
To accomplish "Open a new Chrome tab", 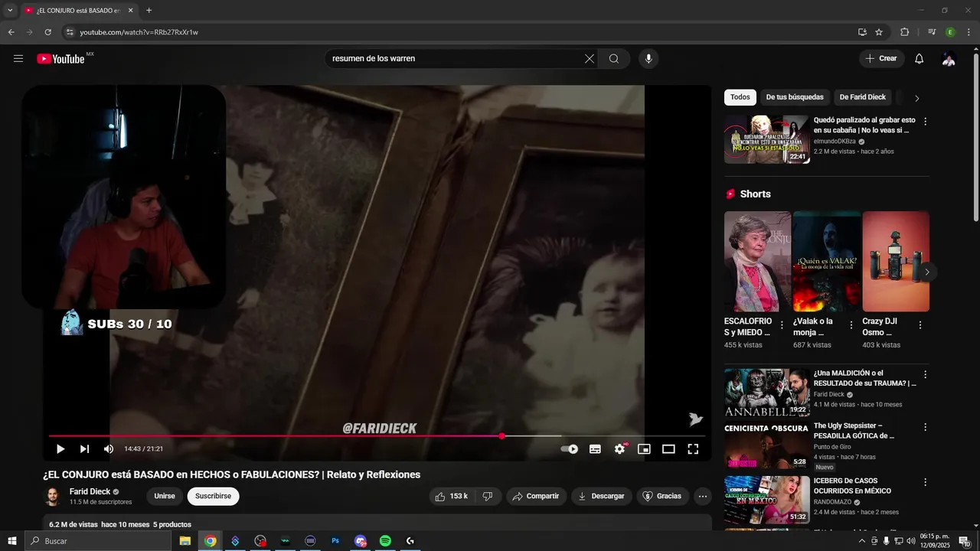I will [149, 11].
